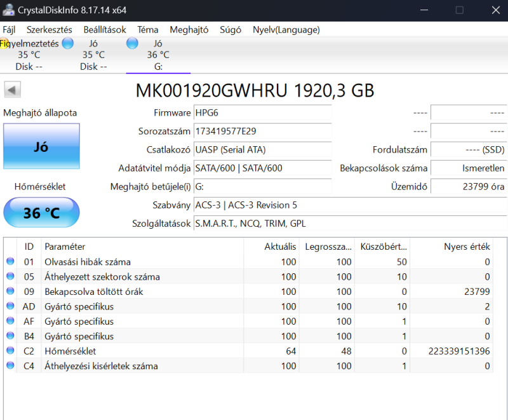Select row Áthelyezett szektorok száma

tap(249, 276)
